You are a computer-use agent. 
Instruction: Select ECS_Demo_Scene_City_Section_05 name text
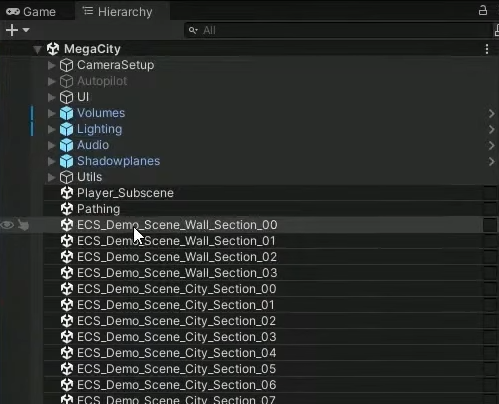point(177,369)
